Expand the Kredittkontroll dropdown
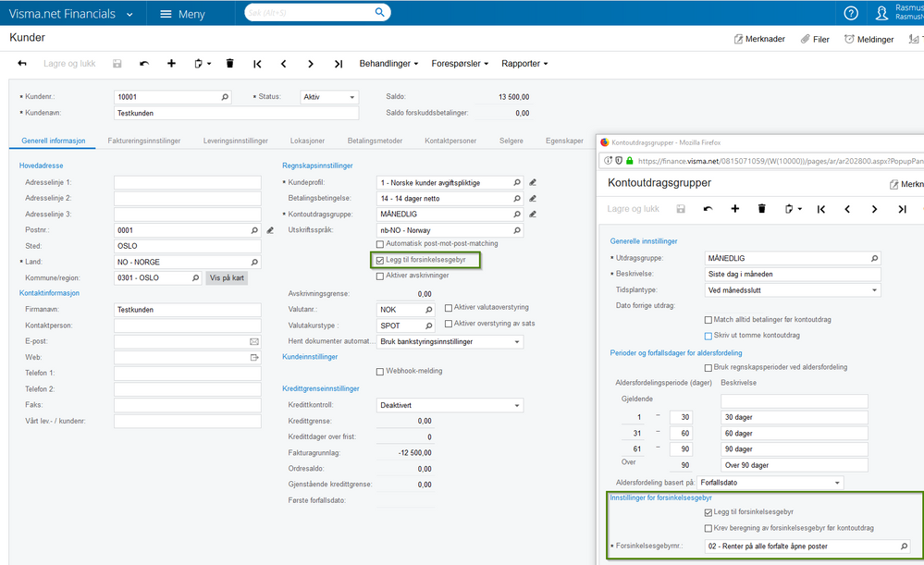This screenshot has height=565, width=924. pyautogui.click(x=450, y=405)
